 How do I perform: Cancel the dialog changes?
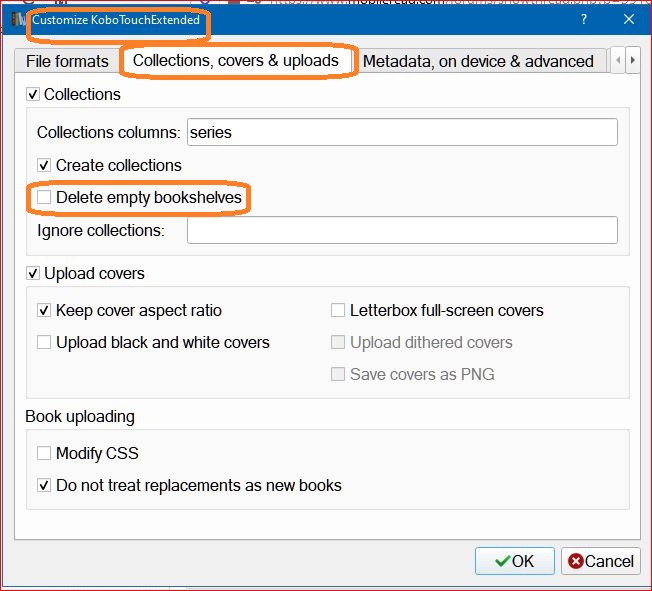(601, 561)
